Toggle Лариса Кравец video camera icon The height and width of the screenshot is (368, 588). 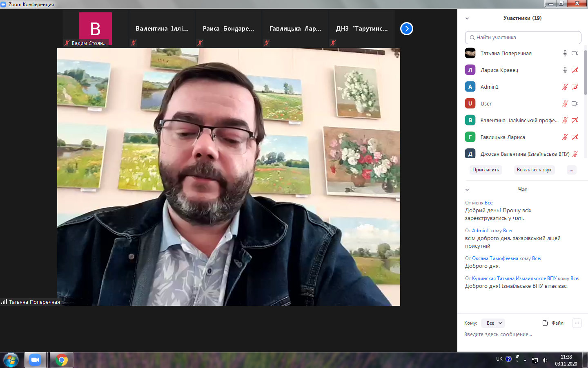(x=575, y=70)
